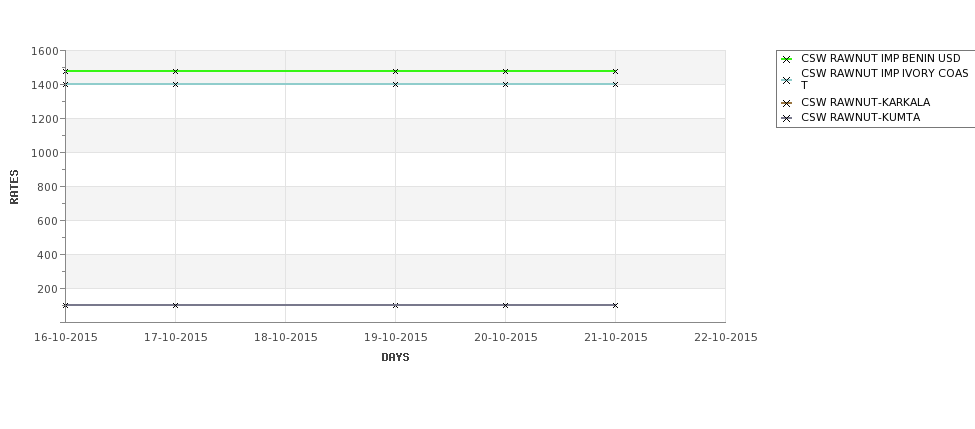Click the green BENIN USD legend marker
Viewport: 975px width, 429px height.
tap(787, 59)
